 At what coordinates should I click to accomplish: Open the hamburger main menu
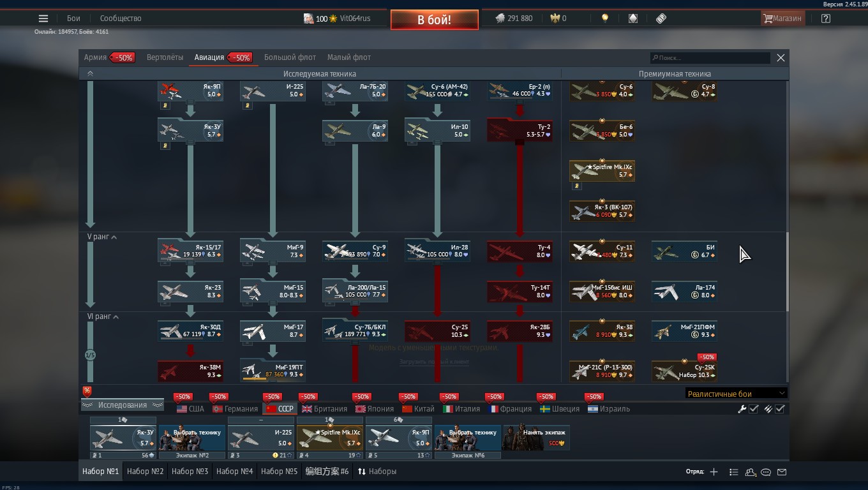tap(43, 19)
